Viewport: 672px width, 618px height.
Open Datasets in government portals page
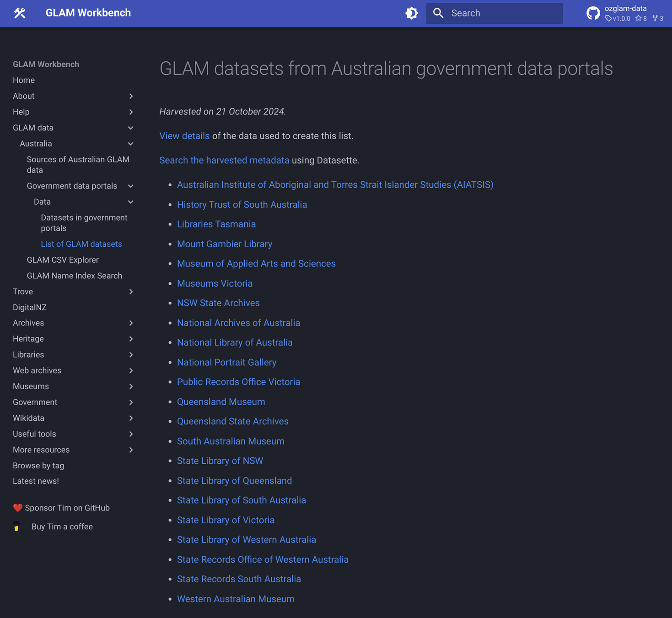[x=84, y=223]
